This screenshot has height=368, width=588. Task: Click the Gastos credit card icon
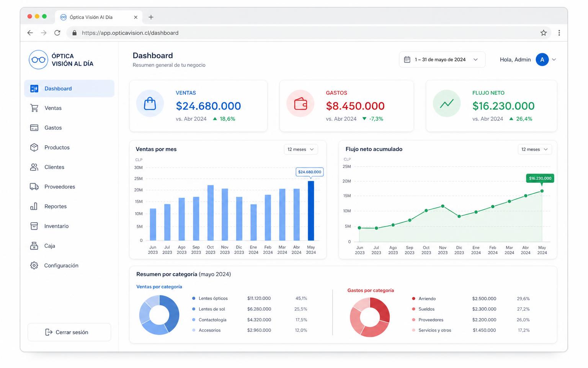34,128
